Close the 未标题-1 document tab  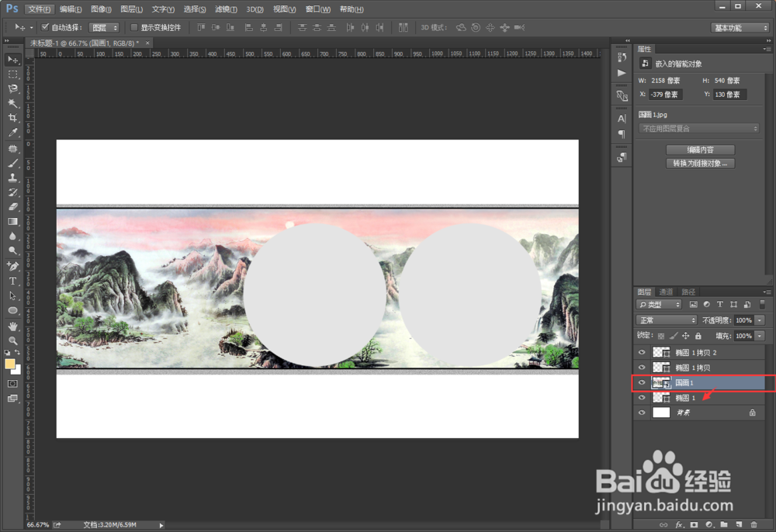tap(147, 43)
